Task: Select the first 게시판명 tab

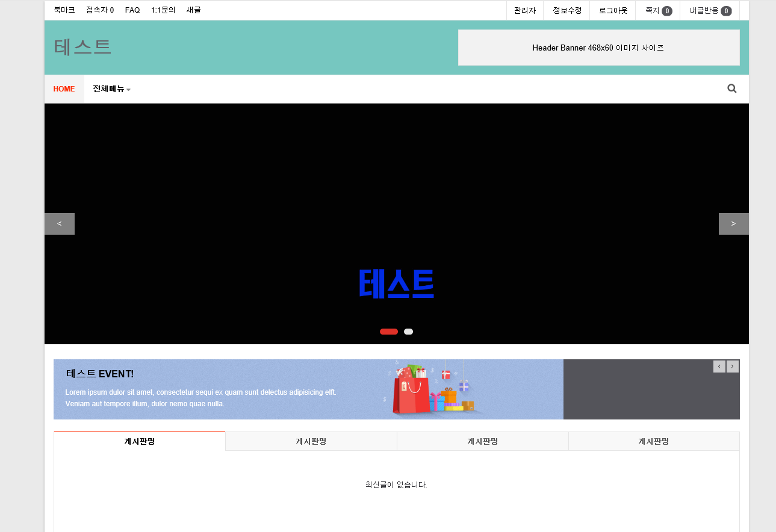Action: 140,441
